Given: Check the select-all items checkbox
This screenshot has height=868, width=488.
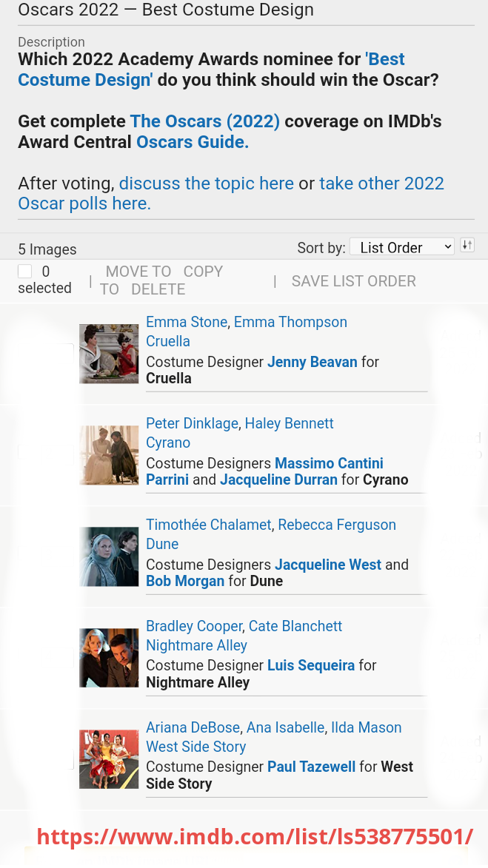Looking at the screenshot, I should tap(25, 272).
